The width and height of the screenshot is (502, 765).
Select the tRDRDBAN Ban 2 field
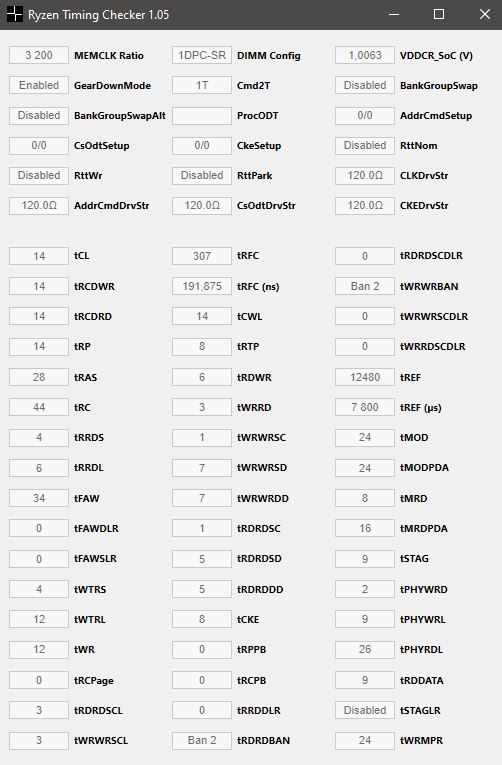click(202, 740)
